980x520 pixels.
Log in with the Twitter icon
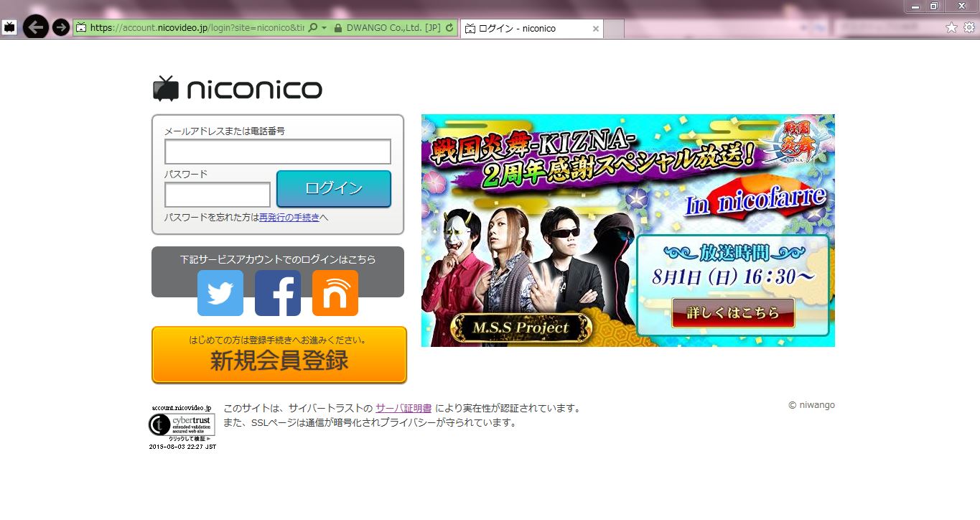point(220,293)
